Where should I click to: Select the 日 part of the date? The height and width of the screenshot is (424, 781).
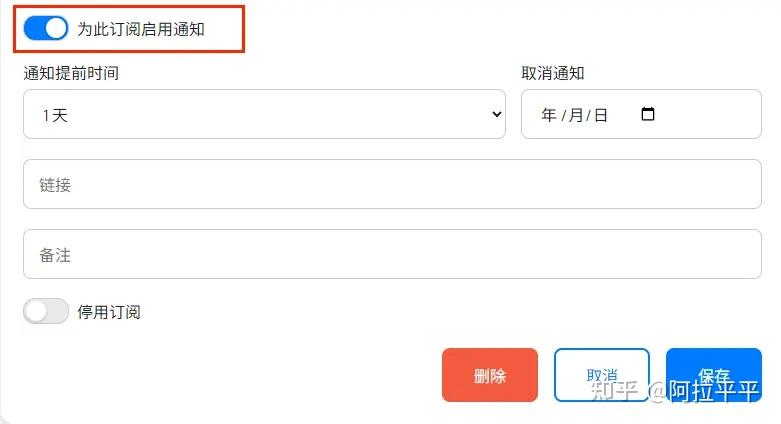coord(600,115)
